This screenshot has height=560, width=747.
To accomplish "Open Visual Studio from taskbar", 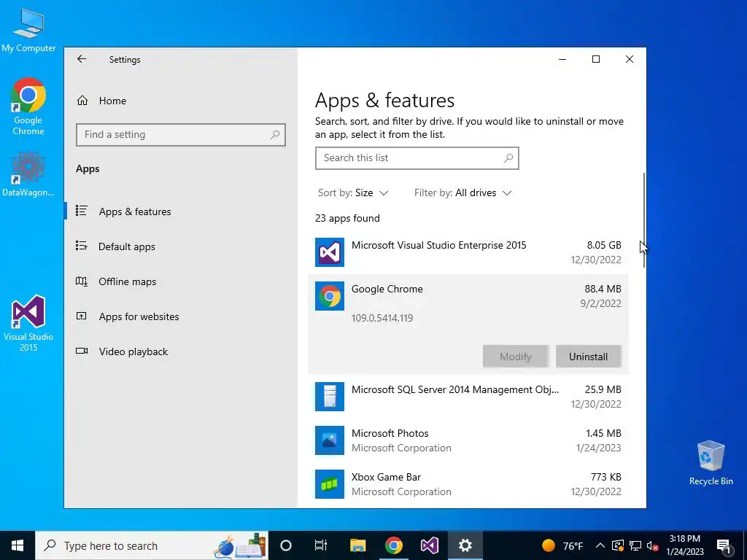I will 429,545.
